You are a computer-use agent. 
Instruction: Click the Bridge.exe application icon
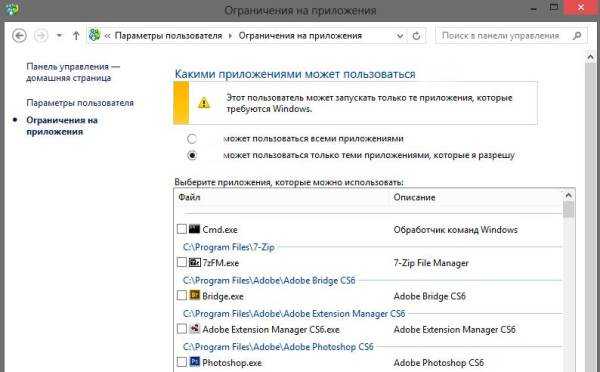194,295
